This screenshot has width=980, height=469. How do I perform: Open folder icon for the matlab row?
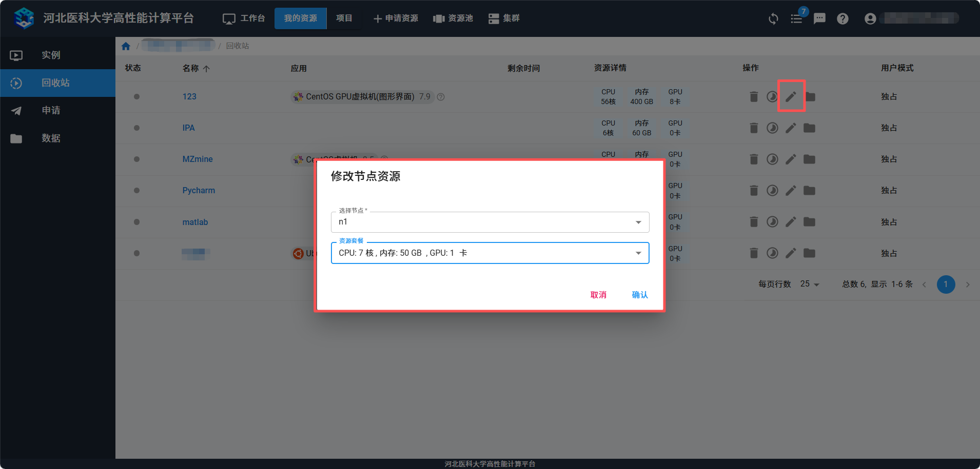click(x=809, y=222)
